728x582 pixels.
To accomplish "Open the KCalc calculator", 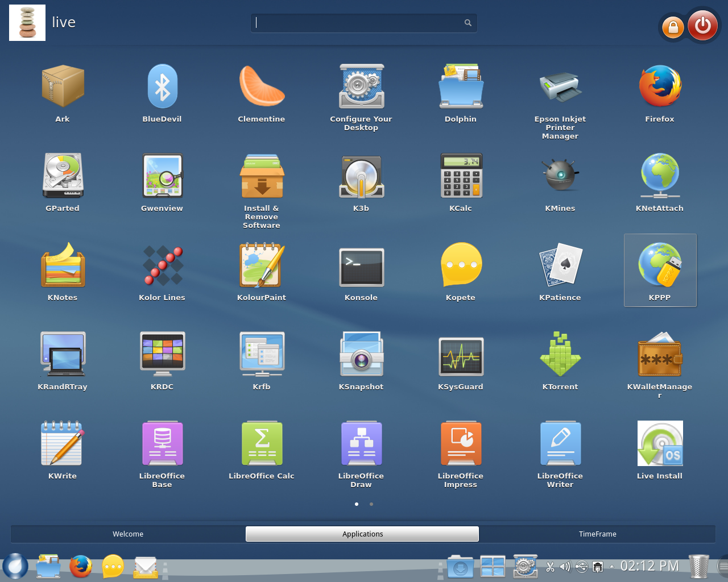I will click(461, 182).
